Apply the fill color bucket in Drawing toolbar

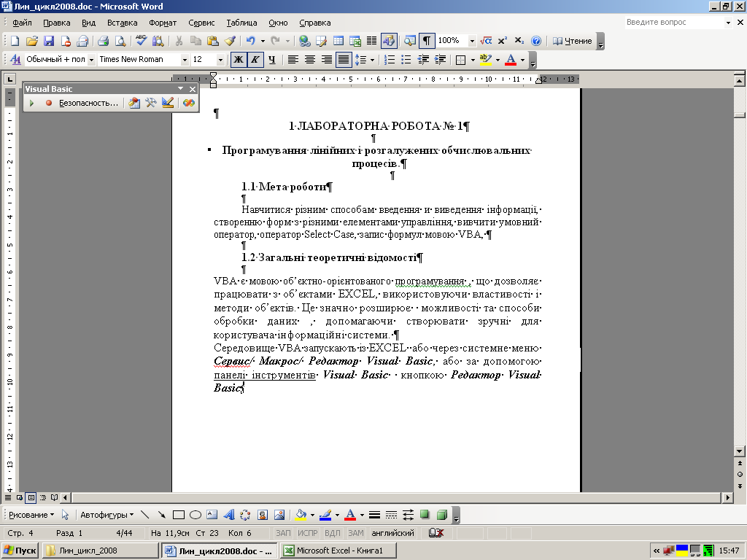pyautogui.click(x=301, y=516)
